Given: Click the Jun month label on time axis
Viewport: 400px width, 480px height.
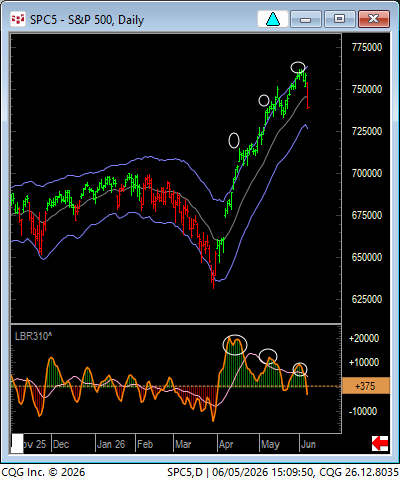Looking at the screenshot, I should tap(308, 444).
